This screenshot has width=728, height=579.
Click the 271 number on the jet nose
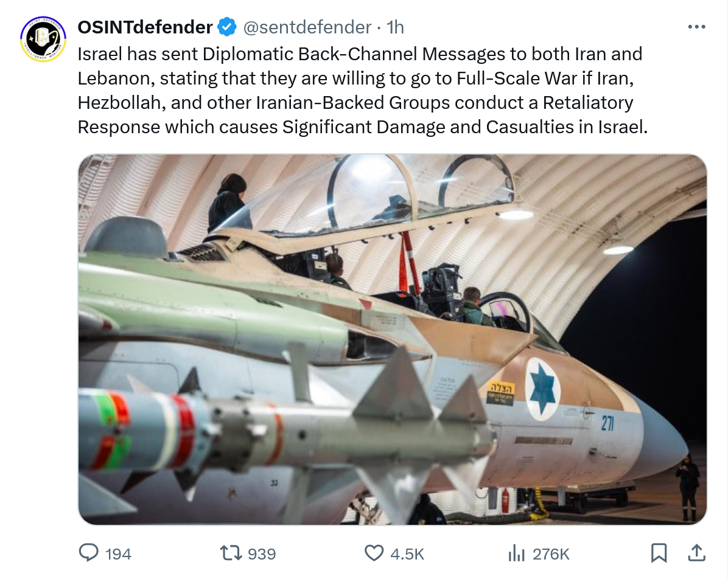pyautogui.click(x=607, y=423)
